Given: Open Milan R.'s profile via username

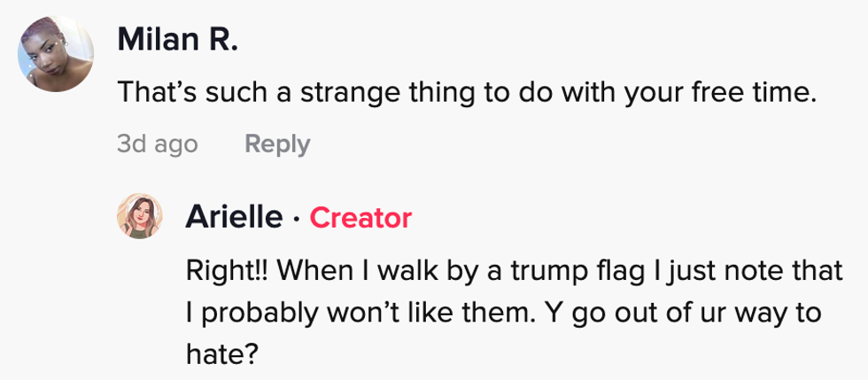Looking at the screenshot, I should coord(177,39).
